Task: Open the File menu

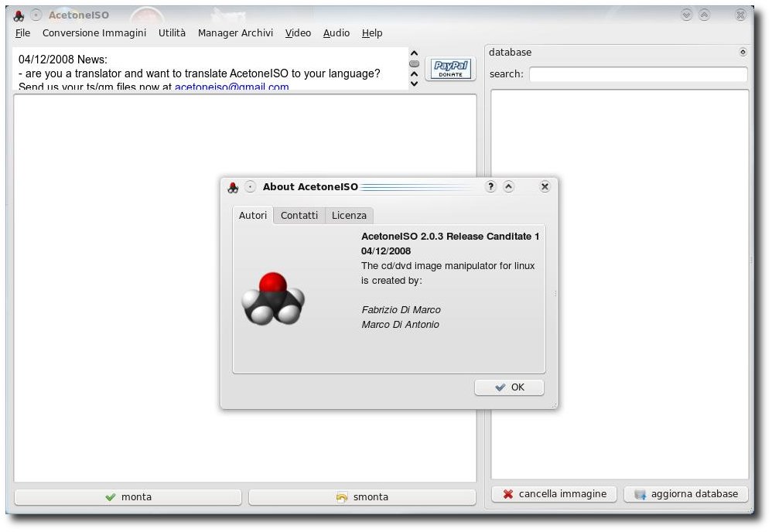Action: 22,33
